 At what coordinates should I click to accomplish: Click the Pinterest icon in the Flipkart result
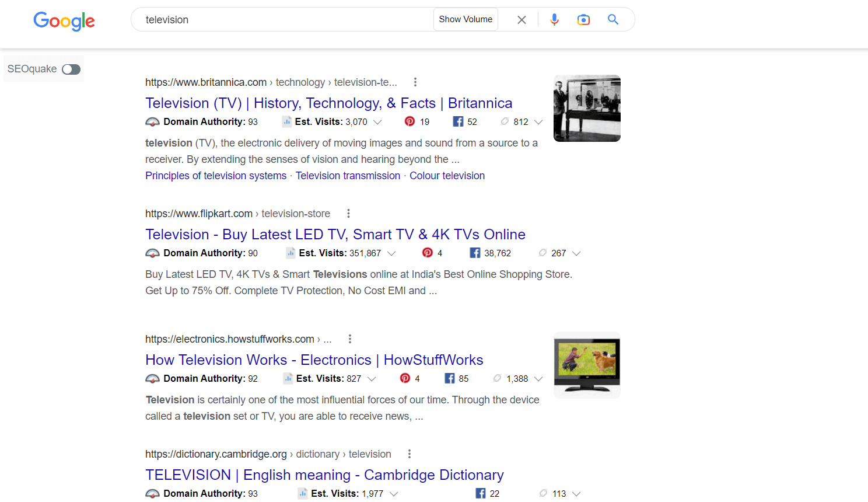[x=428, y=253]
